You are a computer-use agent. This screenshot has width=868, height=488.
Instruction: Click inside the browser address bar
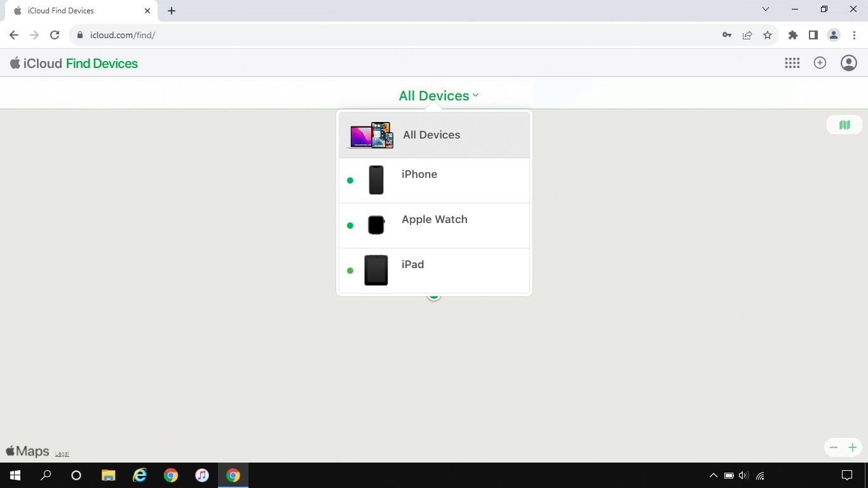[254, 35]
